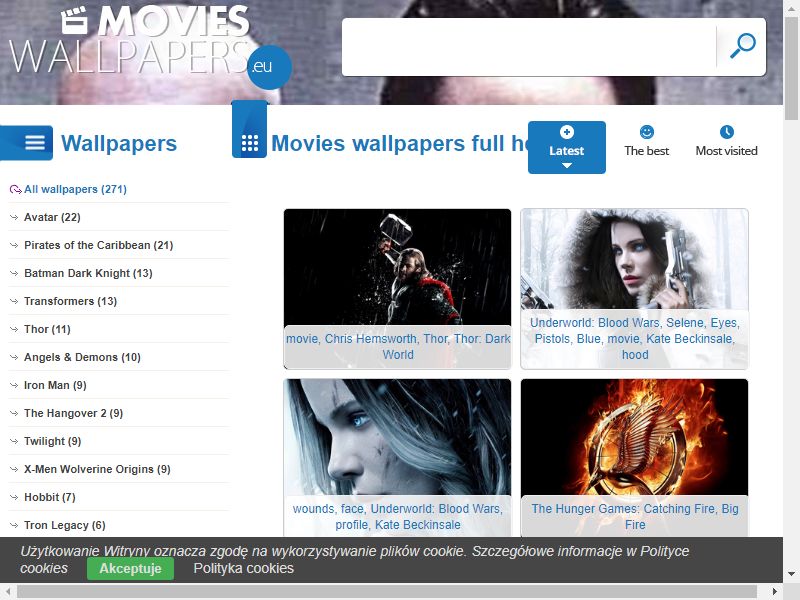This screenshot has width=800, height=600.
Task: Click the smiley icon above The best
Action: (x=646, y=132)
